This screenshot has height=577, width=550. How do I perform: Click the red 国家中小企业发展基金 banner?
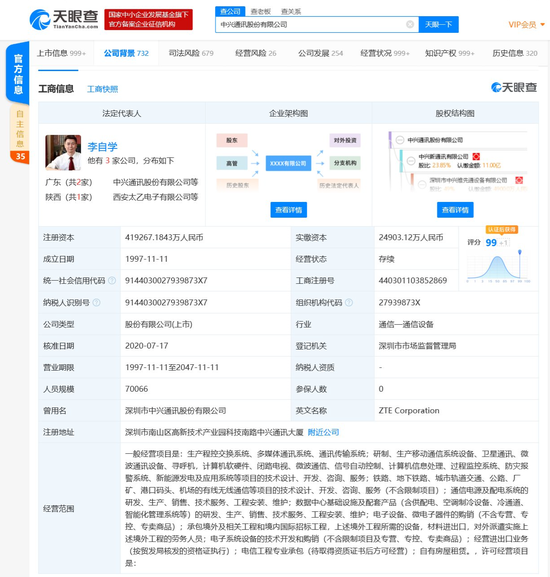[148, 20]
